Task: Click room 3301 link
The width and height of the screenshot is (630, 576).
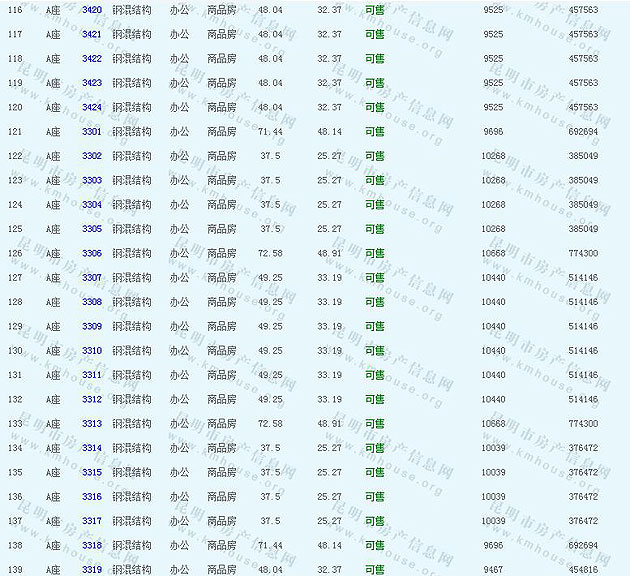Action: coord(91,132)
